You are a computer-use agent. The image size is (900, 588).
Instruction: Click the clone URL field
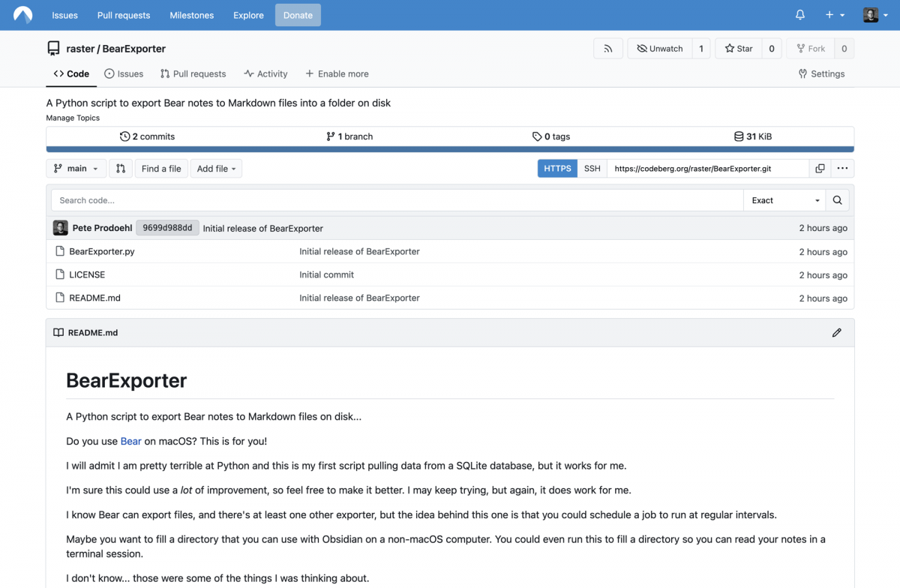click(x=708, y=169)
